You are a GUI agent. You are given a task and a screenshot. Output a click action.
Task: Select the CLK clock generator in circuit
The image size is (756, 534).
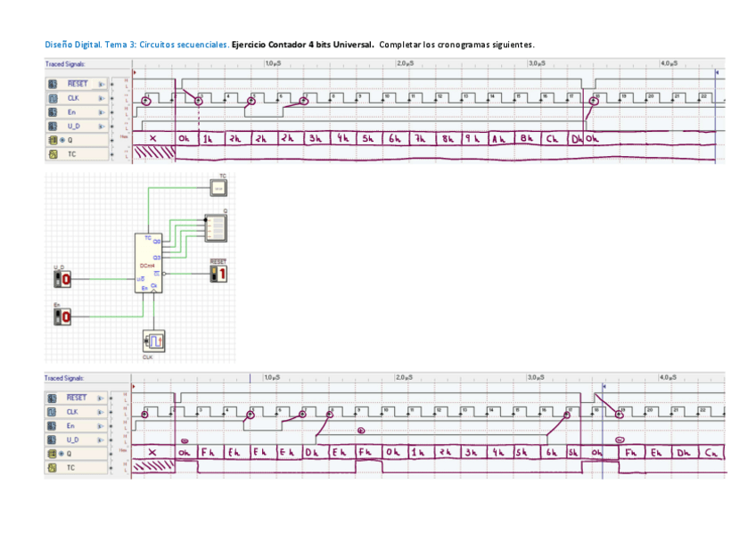tap(154, 340)
